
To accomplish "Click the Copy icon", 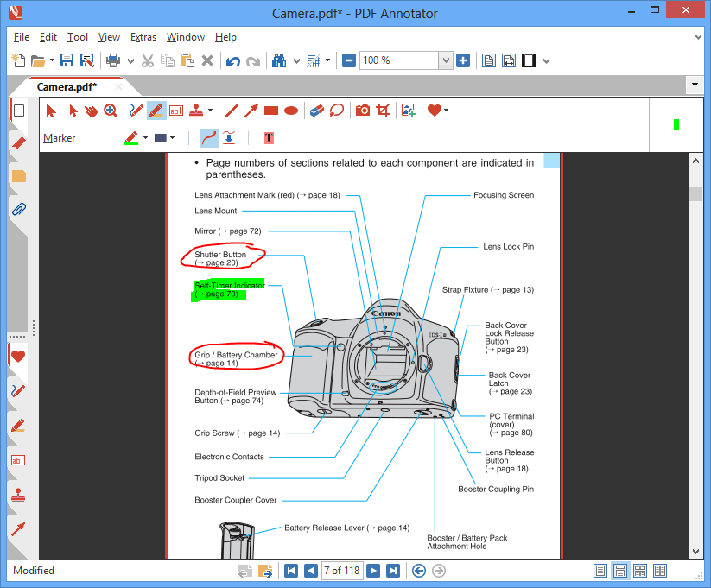I will pos(168,60).
